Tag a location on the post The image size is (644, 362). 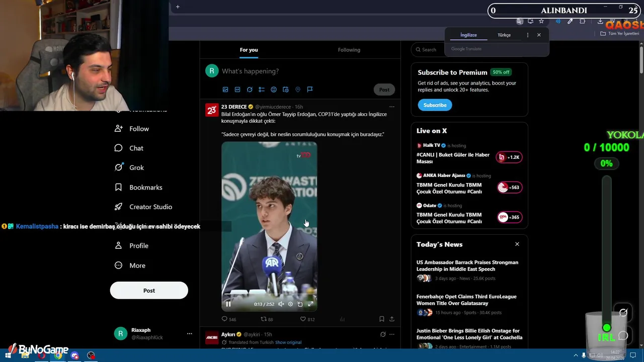298,89
